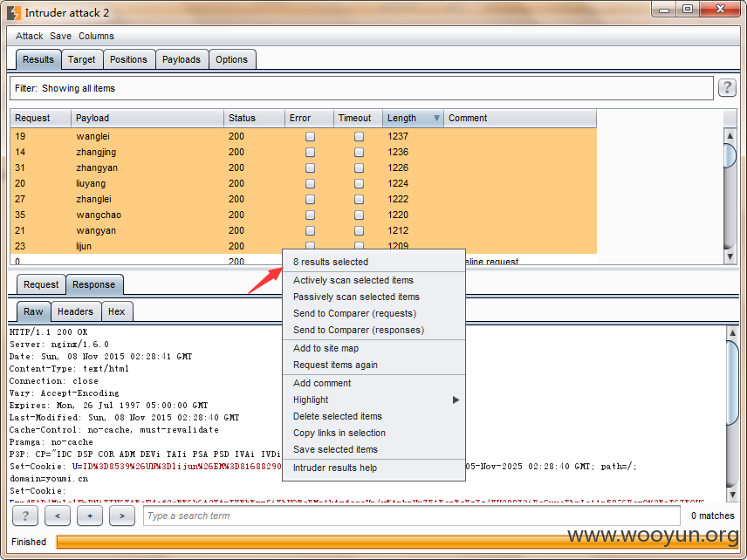The image size is (747, 560).
Task: Toggle Error checkbox for zhangjing row
Action: pos(310,153)
